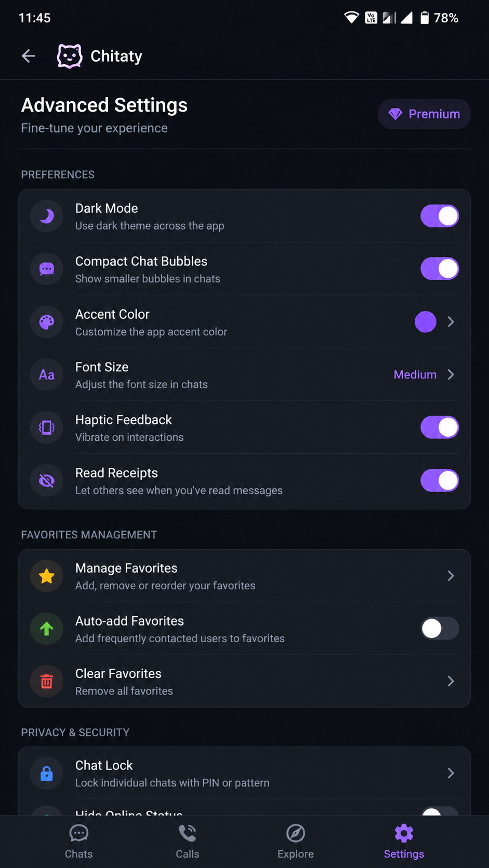
Task: Tap the Chat Lock padlock icon
Action: pos(47,774)
